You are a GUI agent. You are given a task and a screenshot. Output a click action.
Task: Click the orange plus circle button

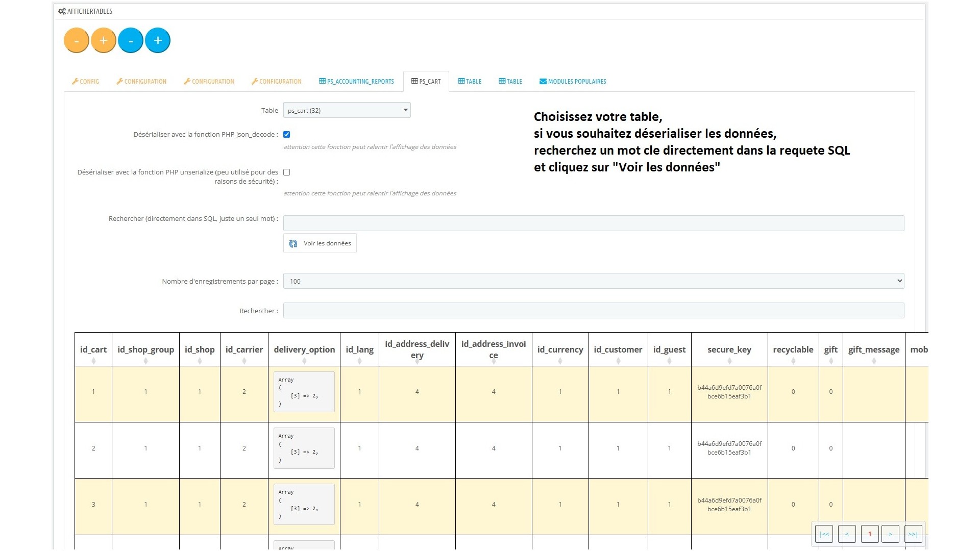pyautogui.click(x=104, y=40)
